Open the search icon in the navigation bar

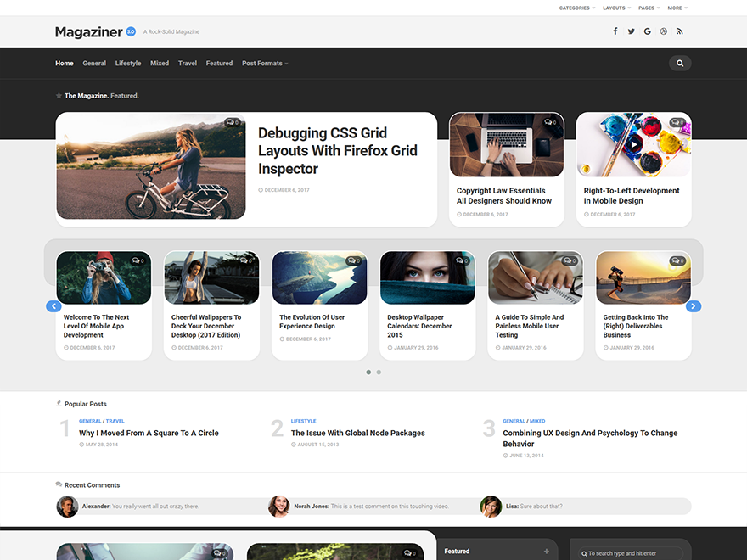(679, 62)
